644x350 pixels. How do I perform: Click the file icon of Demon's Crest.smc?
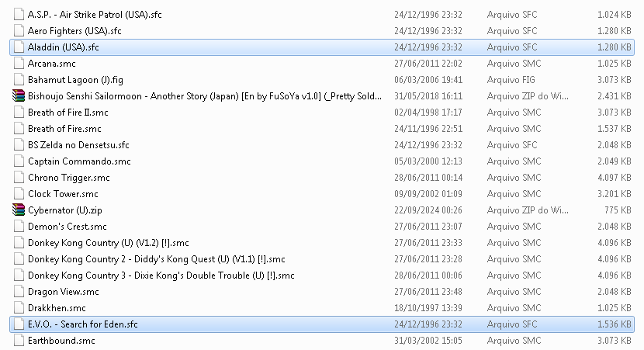click(x=19, y=227)
